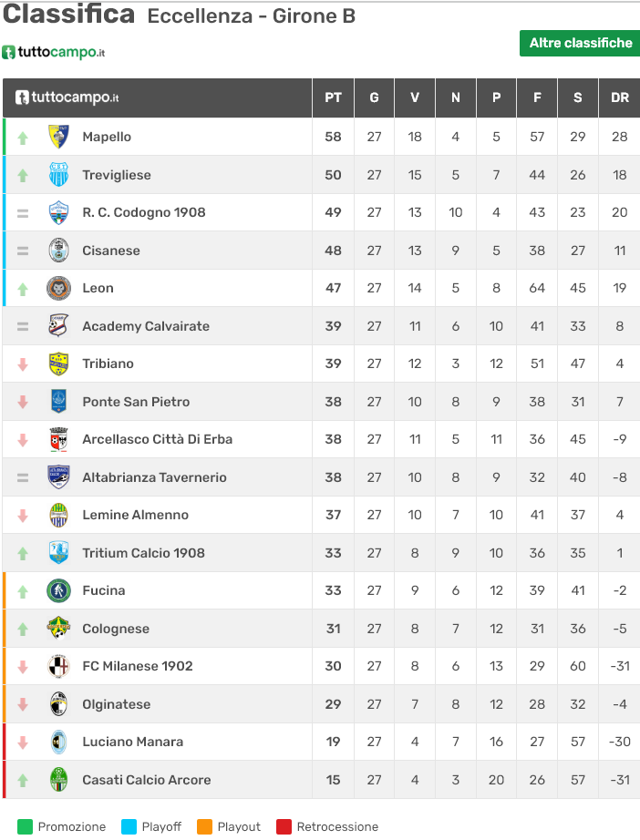Click the green Promozione legend swatch
The image size is (640, 840).
tap(25, 827)
